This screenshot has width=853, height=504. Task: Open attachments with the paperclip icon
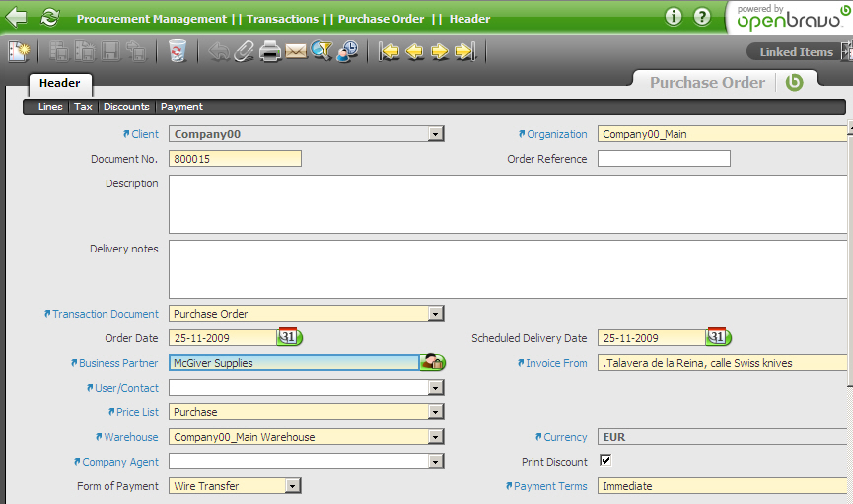pyautogui.click(x=244, y=51)
